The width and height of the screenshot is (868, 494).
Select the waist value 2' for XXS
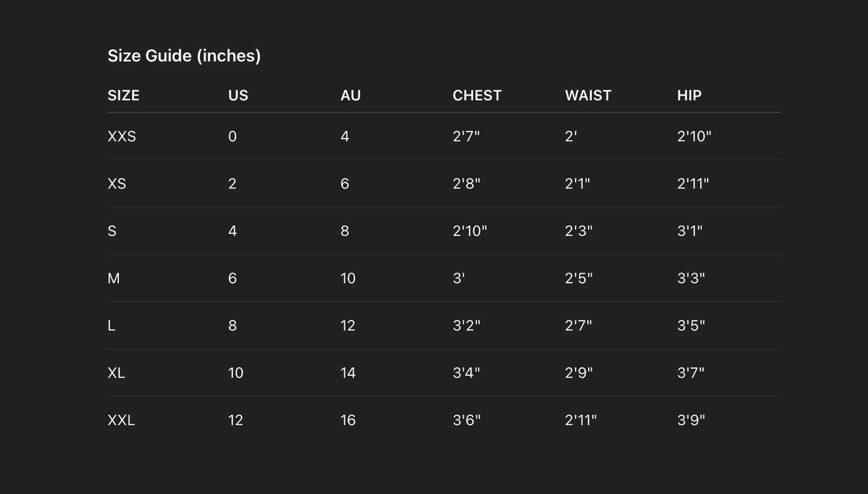571,136
